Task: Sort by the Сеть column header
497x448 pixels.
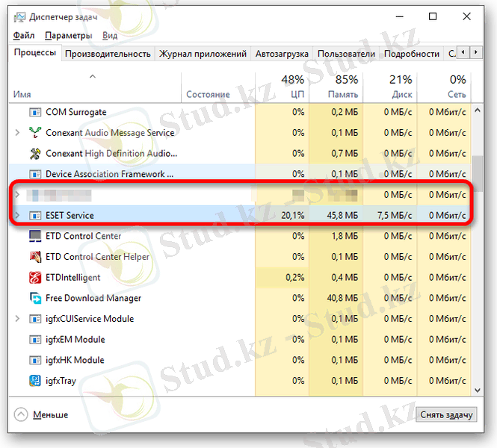Action: click(444, 87)
